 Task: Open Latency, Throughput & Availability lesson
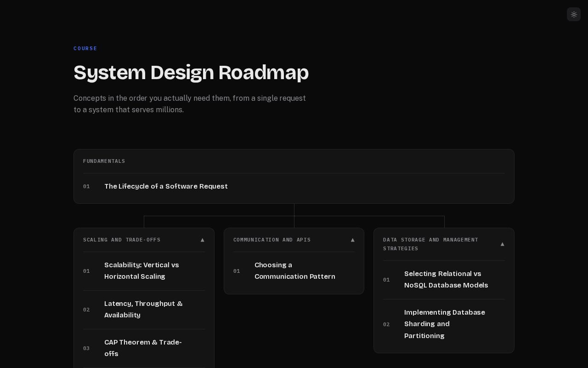pos(144,310)
